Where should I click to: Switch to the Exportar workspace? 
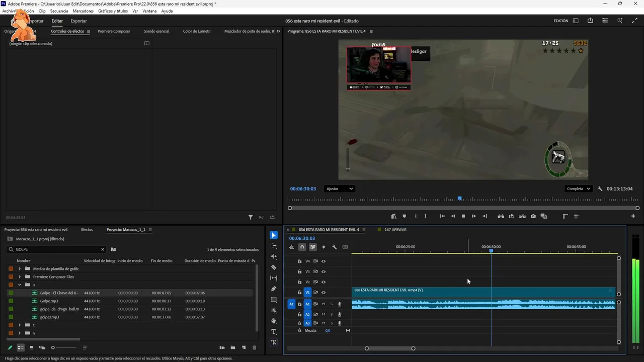(78, 21)
